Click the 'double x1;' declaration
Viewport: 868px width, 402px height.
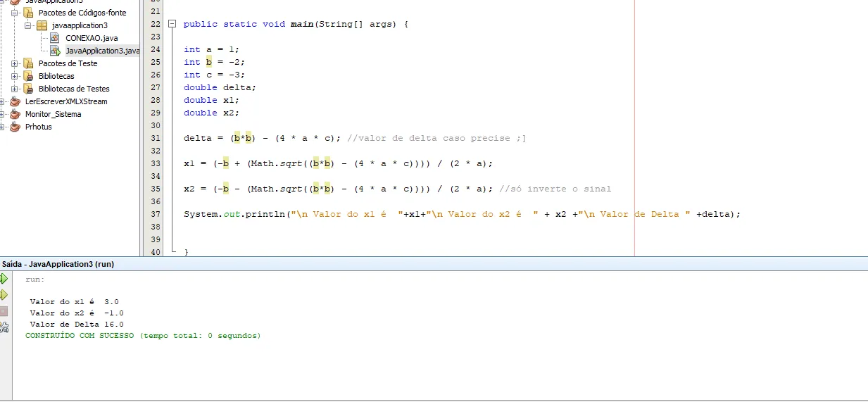(x=212, y=100)
